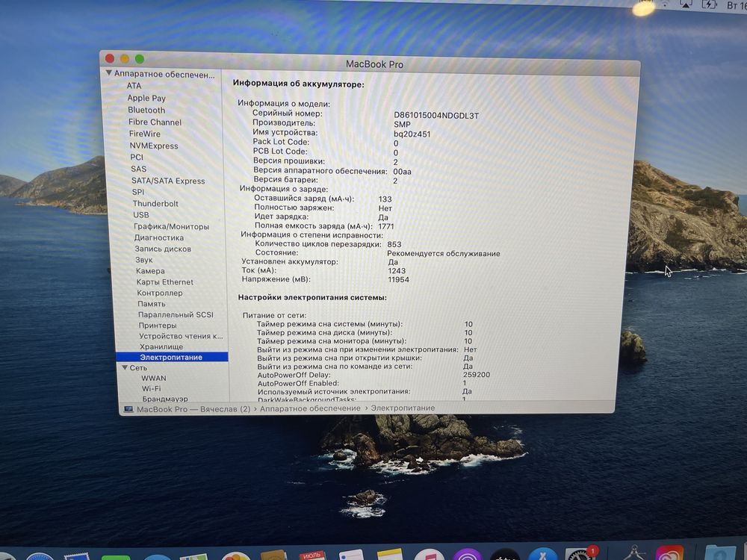Click the remaining charge value 133
The image size is (747, 560).
coord(385,199)
